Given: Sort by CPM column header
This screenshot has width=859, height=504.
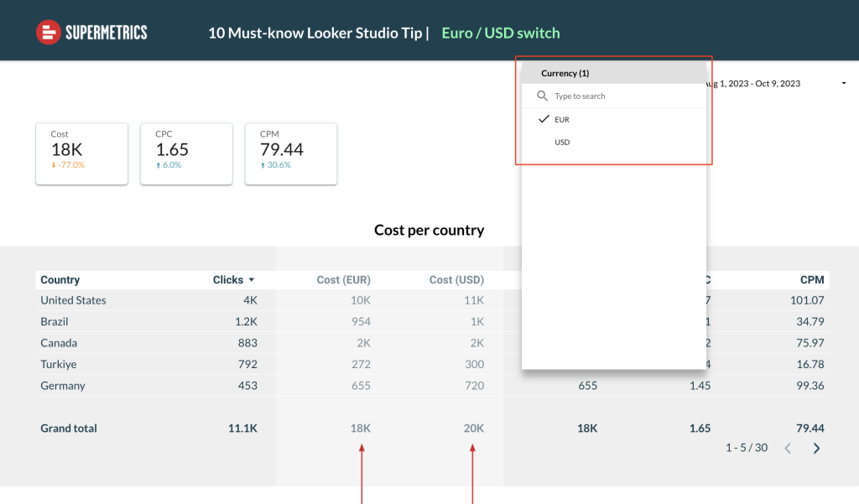Looking at the screenshot, I should click(812, 280).
